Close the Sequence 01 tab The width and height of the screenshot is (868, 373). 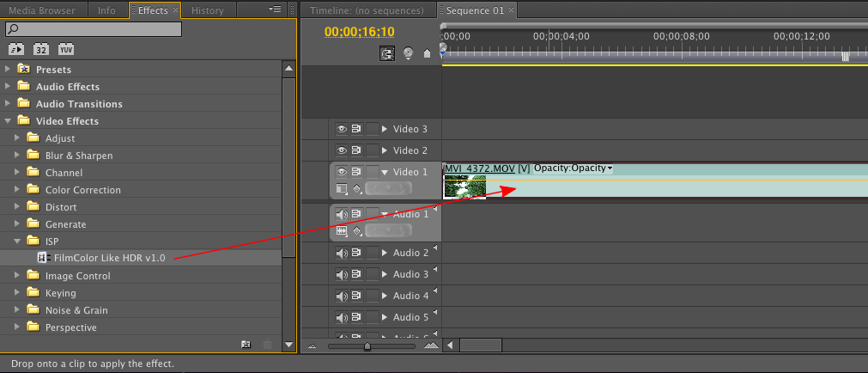(511, 10)
